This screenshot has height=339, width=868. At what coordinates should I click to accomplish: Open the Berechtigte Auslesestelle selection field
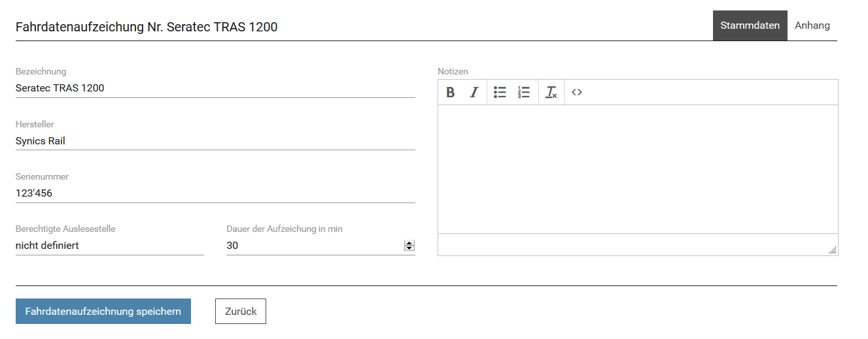point(109,246)
